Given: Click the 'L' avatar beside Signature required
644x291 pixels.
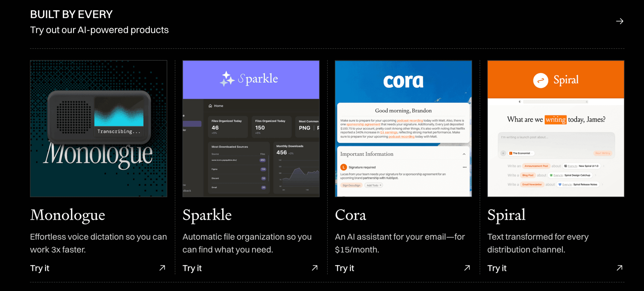Looking at the screenshot, I should 343,167.
